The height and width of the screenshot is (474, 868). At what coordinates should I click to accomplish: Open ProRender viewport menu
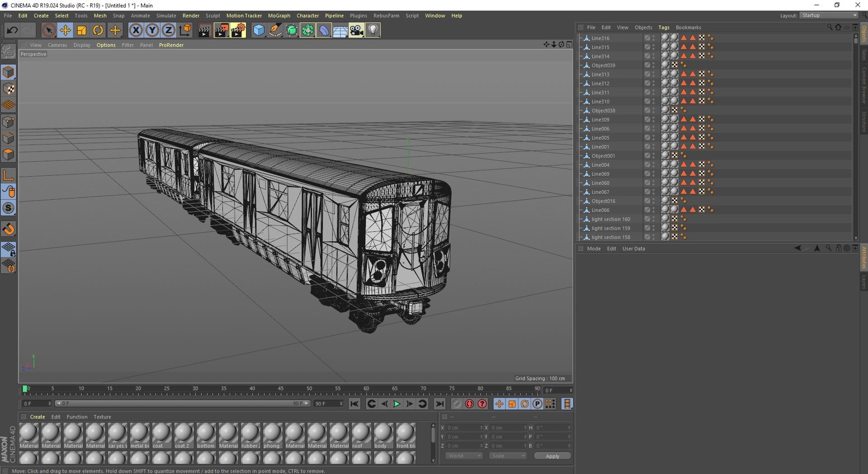click(x=171, y=45)
